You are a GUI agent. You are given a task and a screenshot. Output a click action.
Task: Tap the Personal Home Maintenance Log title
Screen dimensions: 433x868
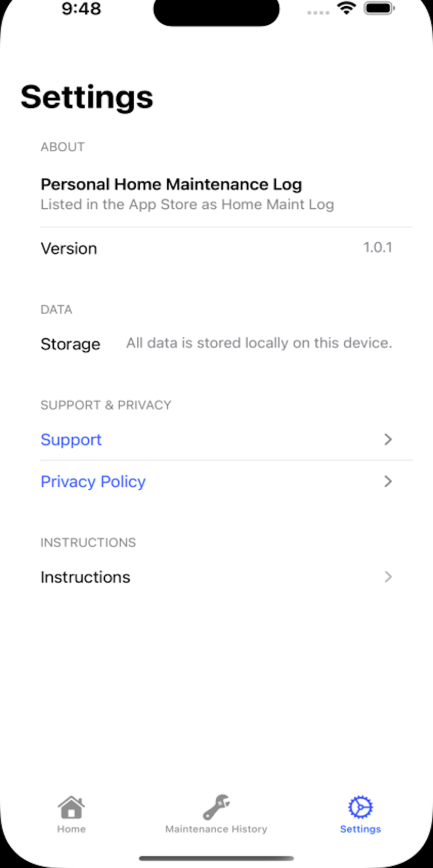(171, 184)
